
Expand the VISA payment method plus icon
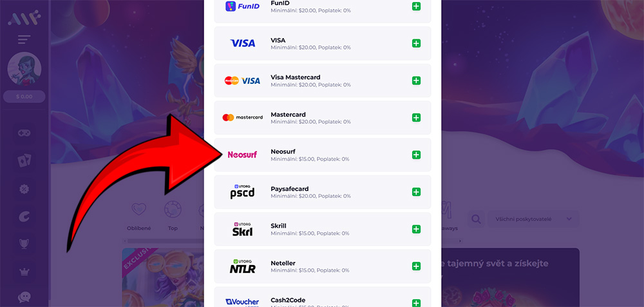[416, 43]
